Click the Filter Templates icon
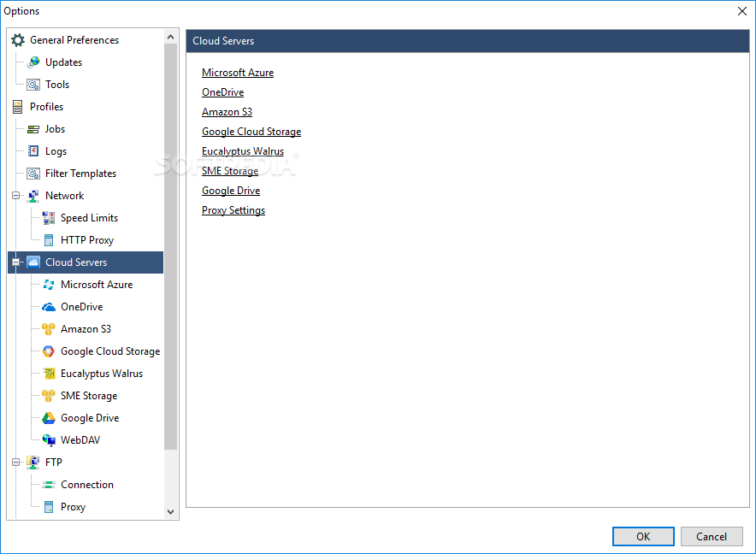 (x=33, y=173)
